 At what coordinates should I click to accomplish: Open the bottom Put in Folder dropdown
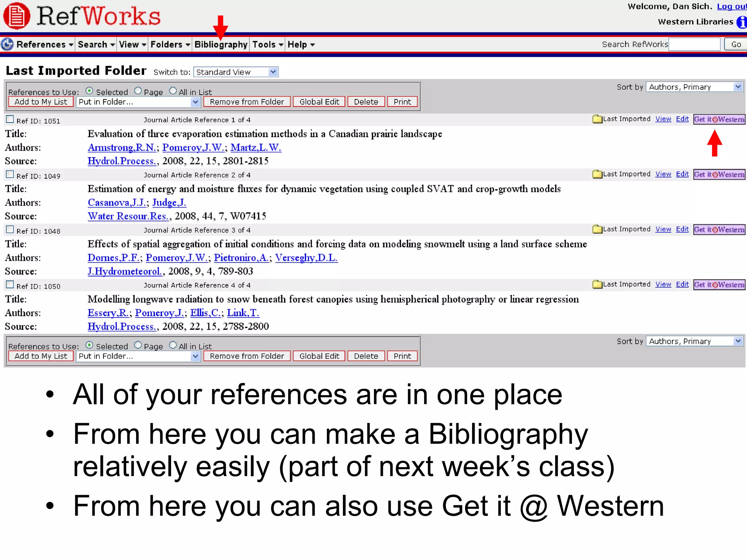138,356
